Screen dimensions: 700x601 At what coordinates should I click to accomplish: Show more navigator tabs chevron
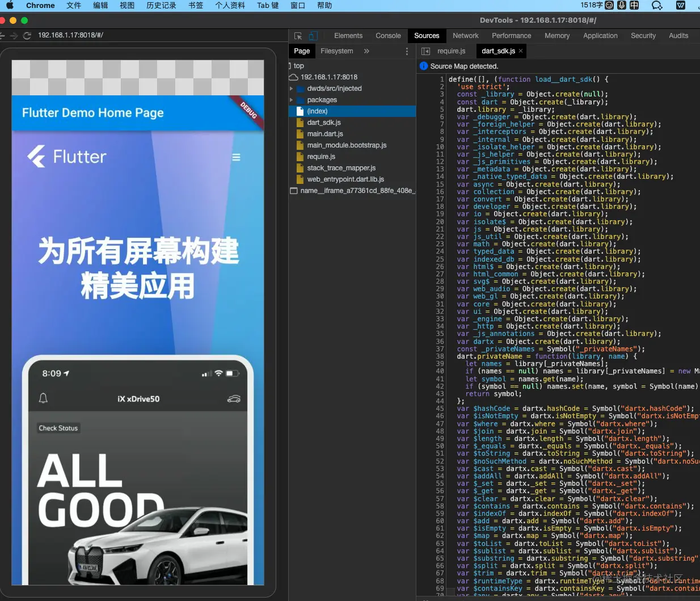click(x=366, y=51)
